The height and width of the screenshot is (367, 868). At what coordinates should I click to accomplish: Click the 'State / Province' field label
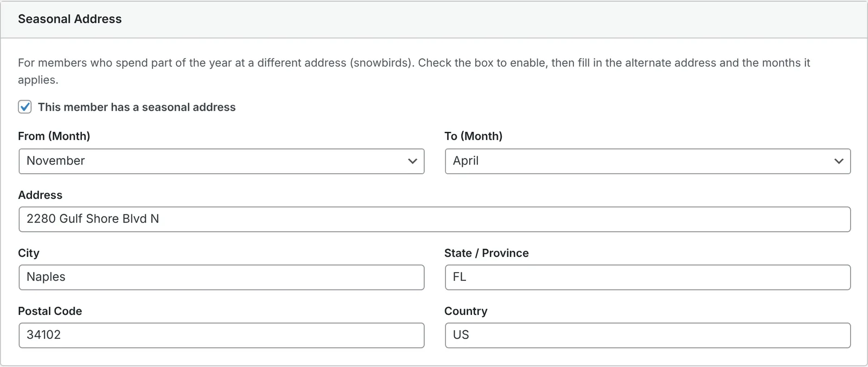click(x=487, y=253)
